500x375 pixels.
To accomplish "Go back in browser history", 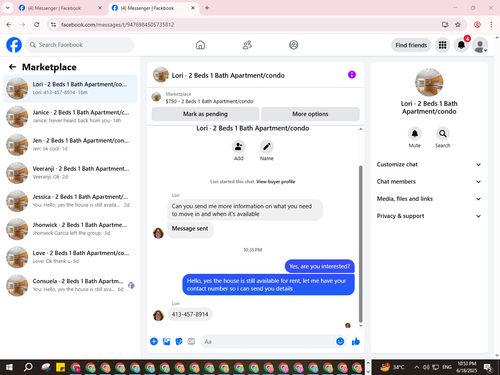I will [x=9, y=24].
